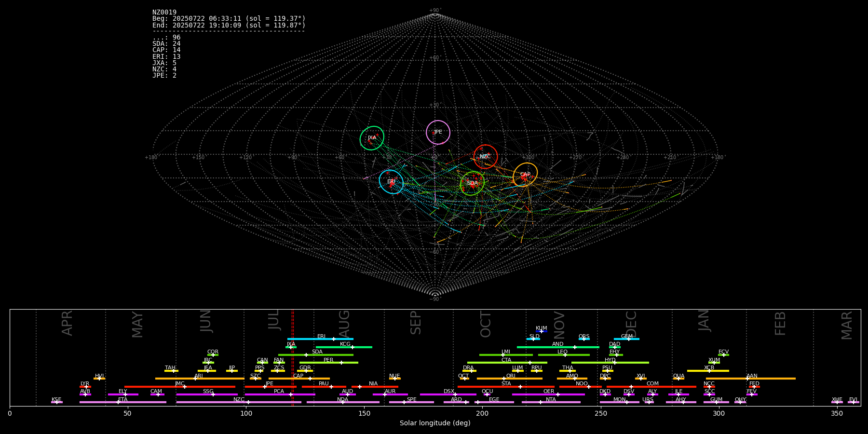Viewport: 868px width, 434px height.
Task: Select the 'SDA: 24' legend entry
Action: coord(166,44)
